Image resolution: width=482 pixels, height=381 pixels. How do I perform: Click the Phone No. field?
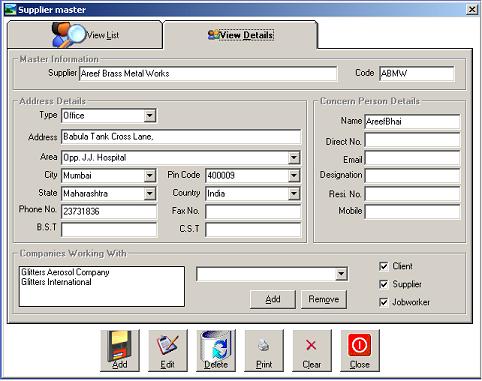[109, 211]
